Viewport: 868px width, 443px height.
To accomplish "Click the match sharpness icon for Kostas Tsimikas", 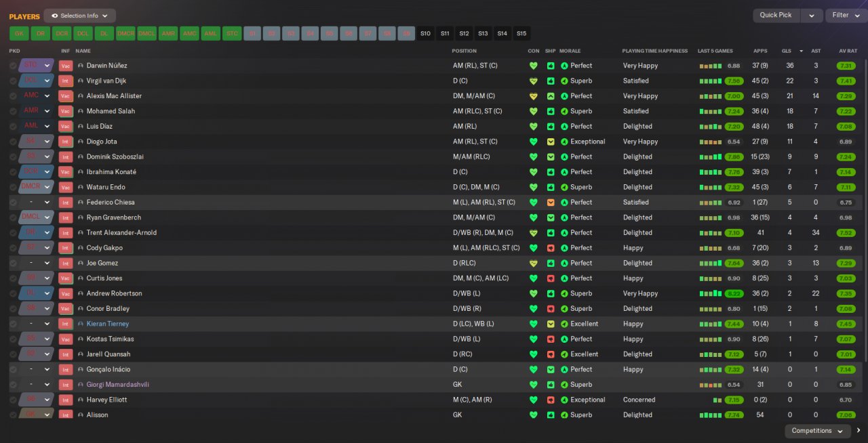I will click(551, 339).
